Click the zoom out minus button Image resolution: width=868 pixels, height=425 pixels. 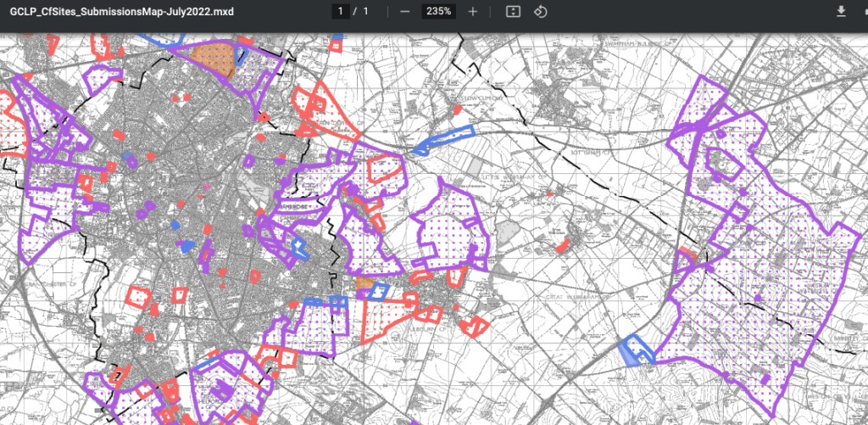[x=405, y=12]
